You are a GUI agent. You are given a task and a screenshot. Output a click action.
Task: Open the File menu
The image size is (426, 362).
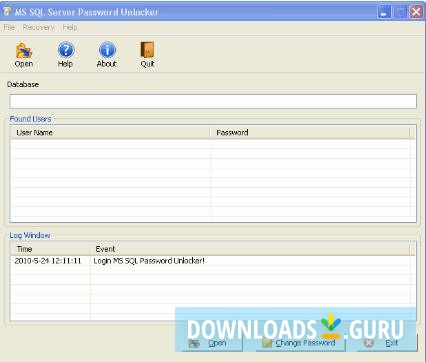[x=9, y=27]
